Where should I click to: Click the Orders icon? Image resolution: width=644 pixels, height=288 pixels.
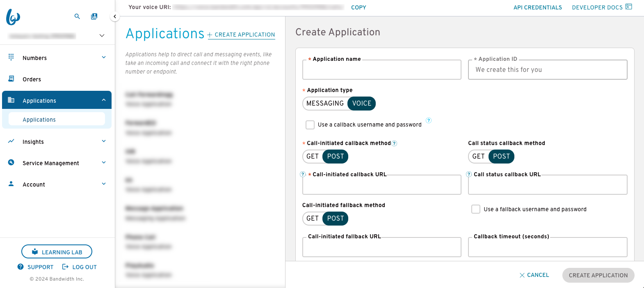coord(11,78)
